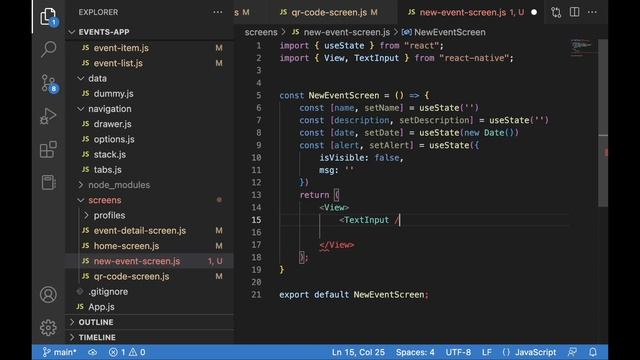Viewport: 640px width, 360px height.
Task: Click the useState import on line 1
Action: point(344,46)
